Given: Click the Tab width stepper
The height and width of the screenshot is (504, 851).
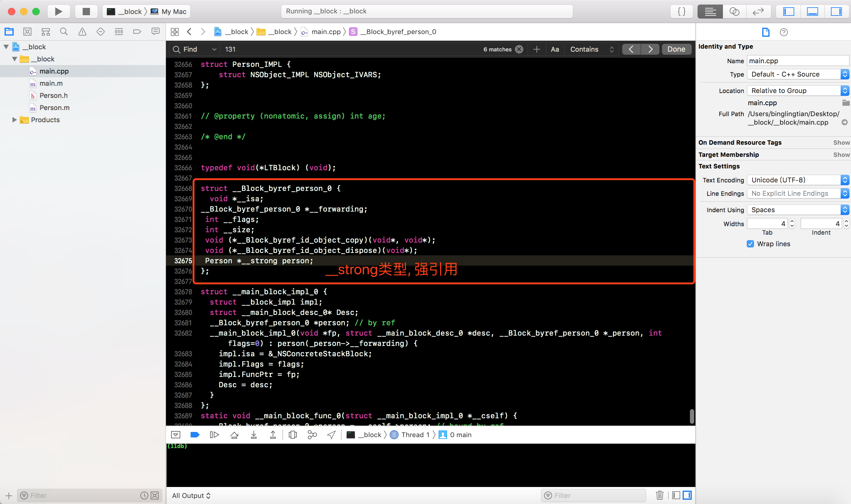Looking at the screenshot, I should pyautogui.click(x=792, y=223).
